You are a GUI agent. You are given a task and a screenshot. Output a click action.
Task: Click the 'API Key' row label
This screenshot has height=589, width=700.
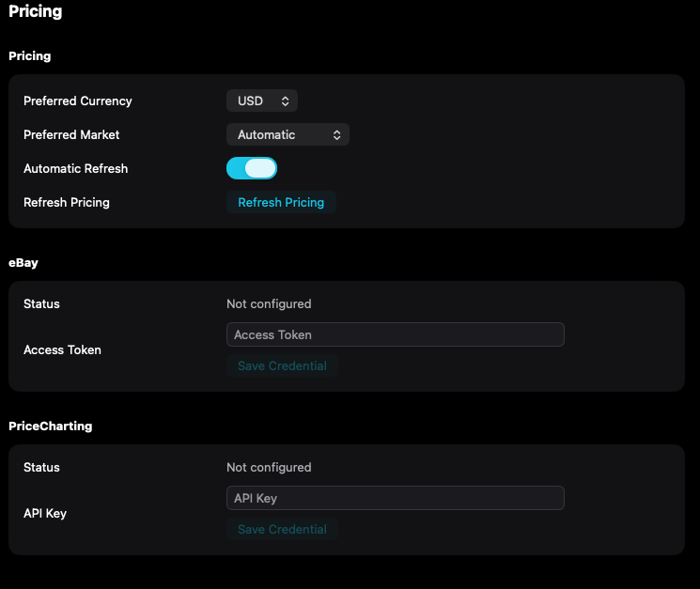45,514
